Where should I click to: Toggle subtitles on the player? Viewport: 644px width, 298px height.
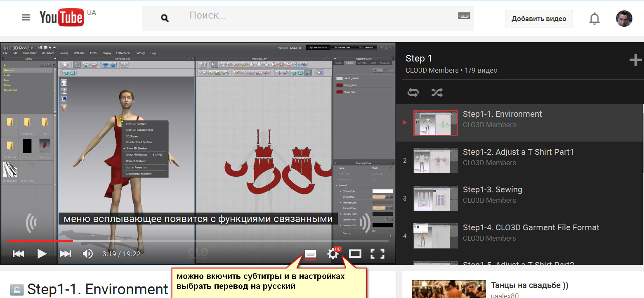(x=311, y=254)
